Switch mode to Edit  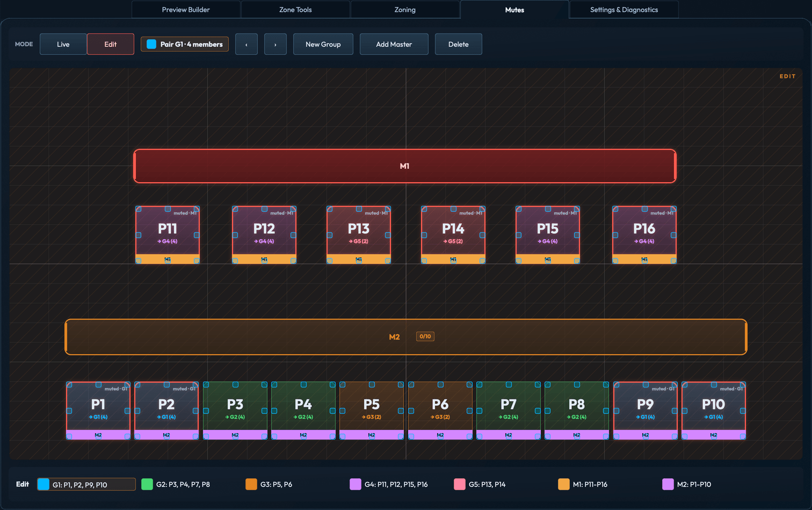(x=111, y=44)
